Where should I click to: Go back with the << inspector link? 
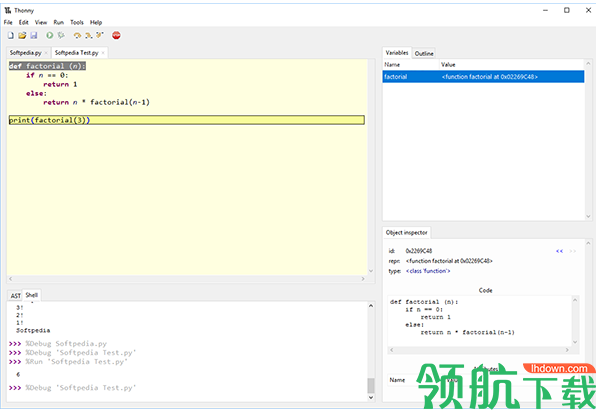(x=560, y=251)
